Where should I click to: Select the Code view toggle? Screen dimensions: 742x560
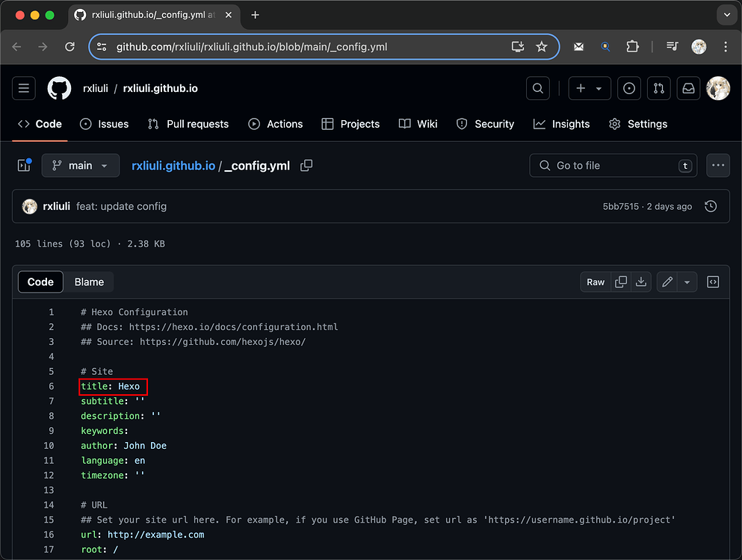coord(40,281)
